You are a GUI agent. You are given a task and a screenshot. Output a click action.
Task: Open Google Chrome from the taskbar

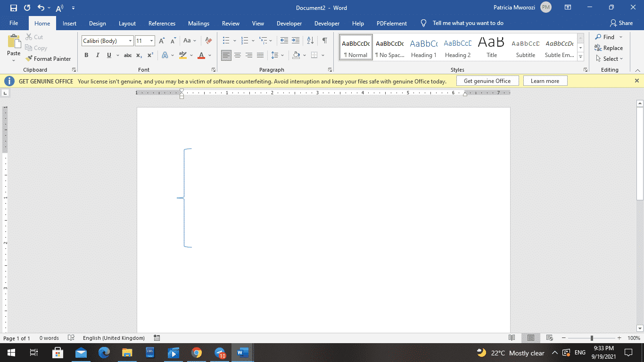click(197, 353)
